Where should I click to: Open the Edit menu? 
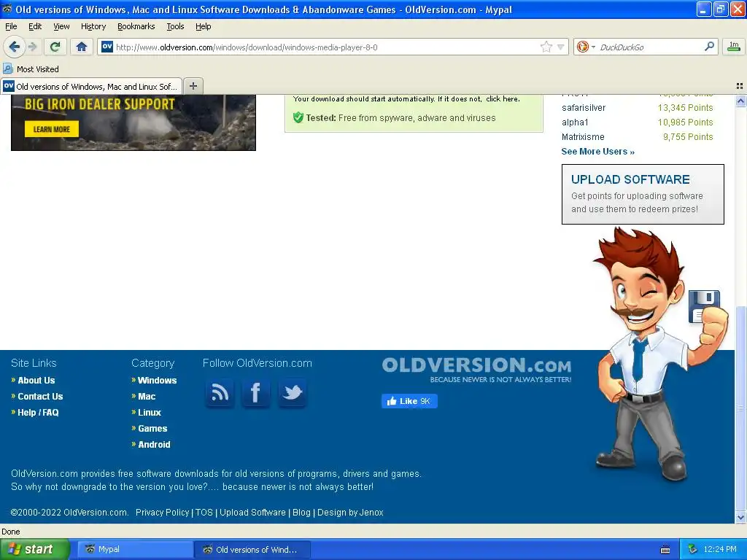point(35,26)
